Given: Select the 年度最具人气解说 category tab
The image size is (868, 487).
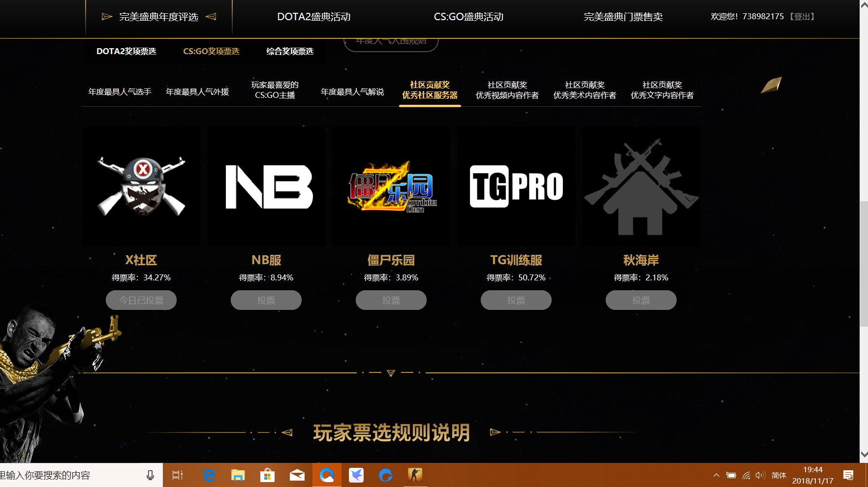Looking at the screenshot, I should coord(352,91).
